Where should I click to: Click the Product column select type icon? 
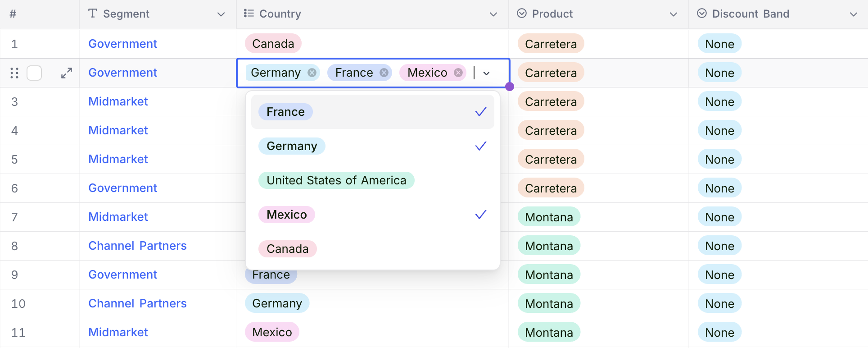click(x=521, y=14)
